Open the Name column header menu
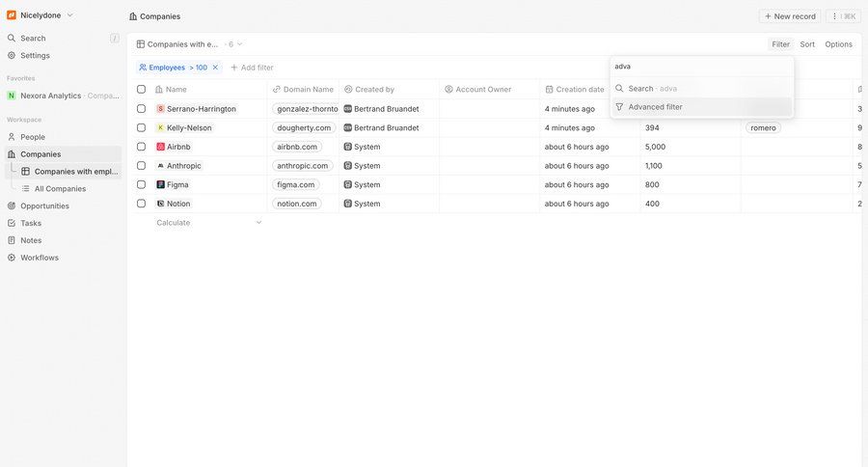 click(208, 89)
